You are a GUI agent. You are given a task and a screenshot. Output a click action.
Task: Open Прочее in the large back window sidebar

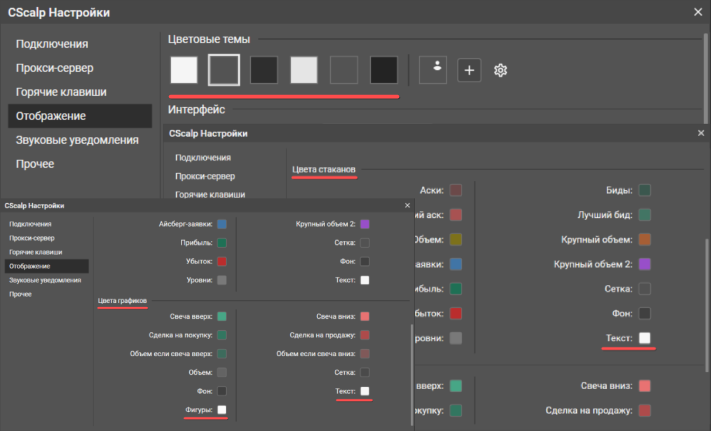coord(35,164)
